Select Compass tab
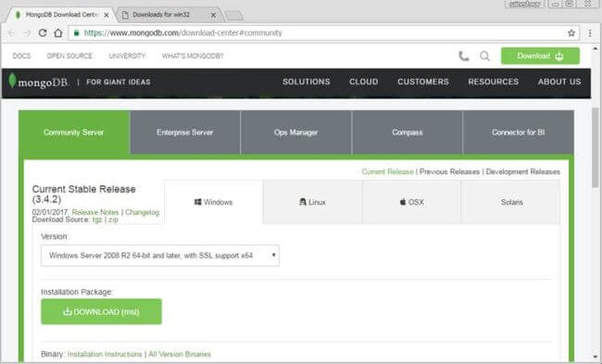 pyautogui.click(x=408, y=132)
